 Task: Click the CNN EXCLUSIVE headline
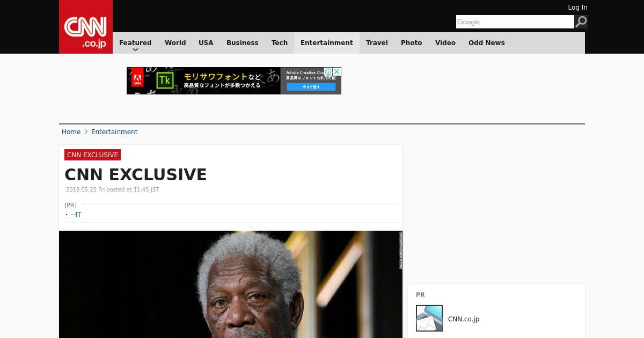[136, 174]
